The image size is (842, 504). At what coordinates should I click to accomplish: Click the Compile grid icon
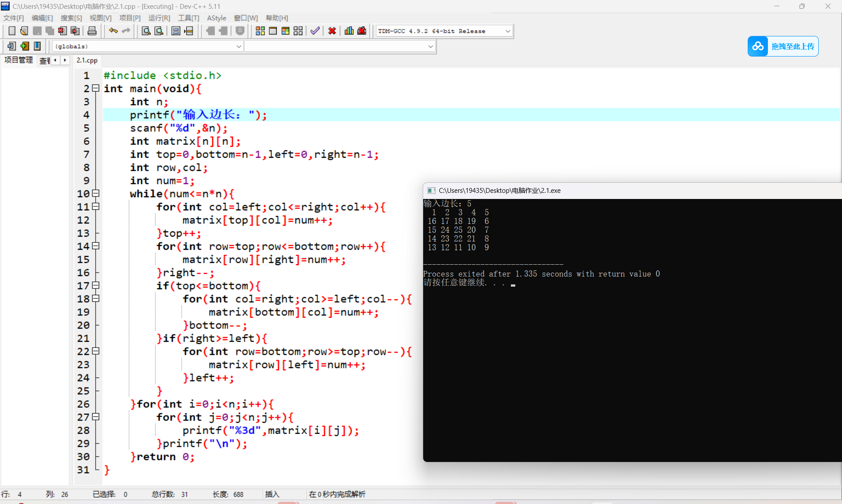click(x=260, y=31)
